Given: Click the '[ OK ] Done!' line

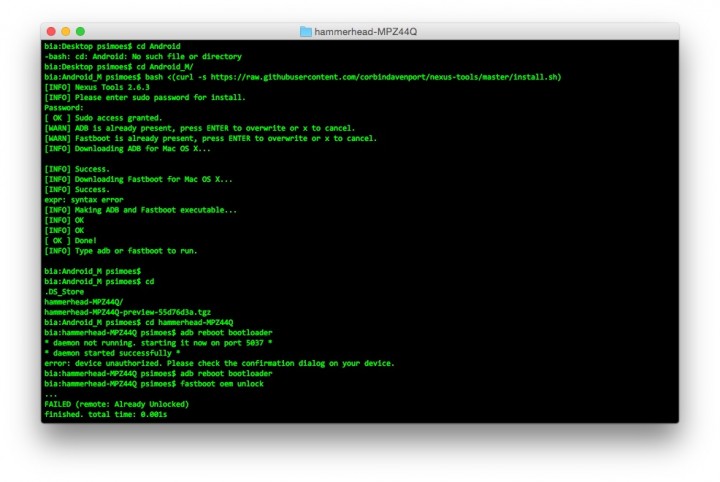Looking at the screenshot, I should coord(70,241).
